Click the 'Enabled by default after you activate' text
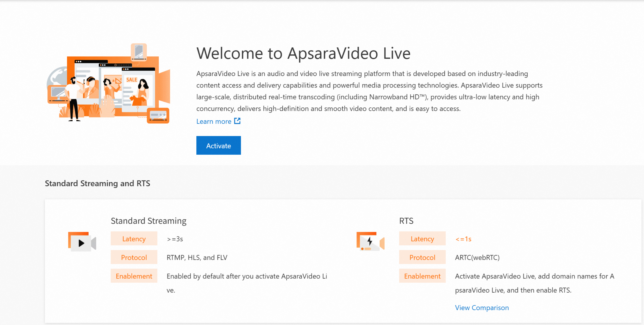The image size is (644, 325). 247,283
